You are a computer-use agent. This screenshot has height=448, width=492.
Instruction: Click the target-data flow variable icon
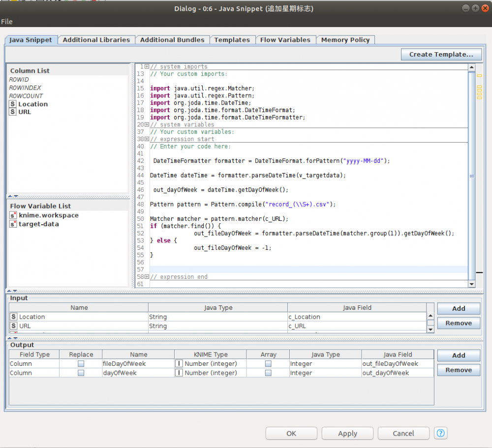(13, 224)
